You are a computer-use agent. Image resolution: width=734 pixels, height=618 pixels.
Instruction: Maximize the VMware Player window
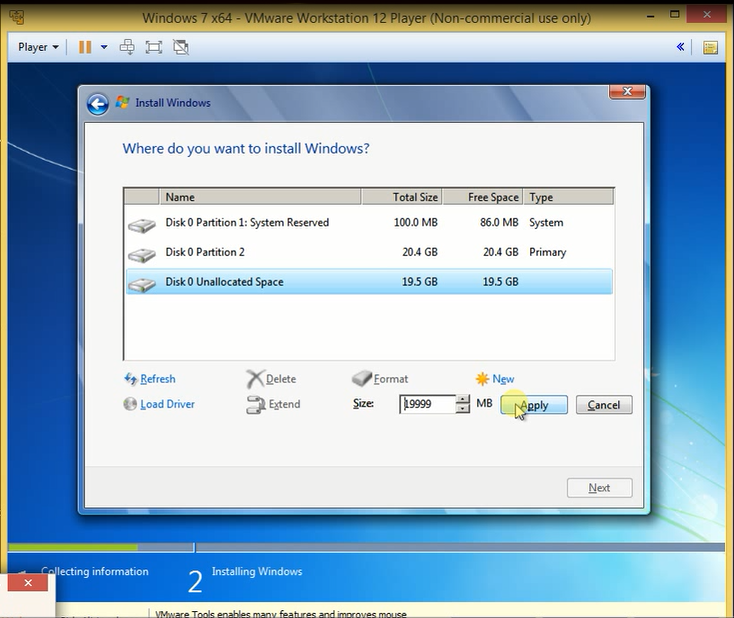pyautogui.click(x=675, y=15)
